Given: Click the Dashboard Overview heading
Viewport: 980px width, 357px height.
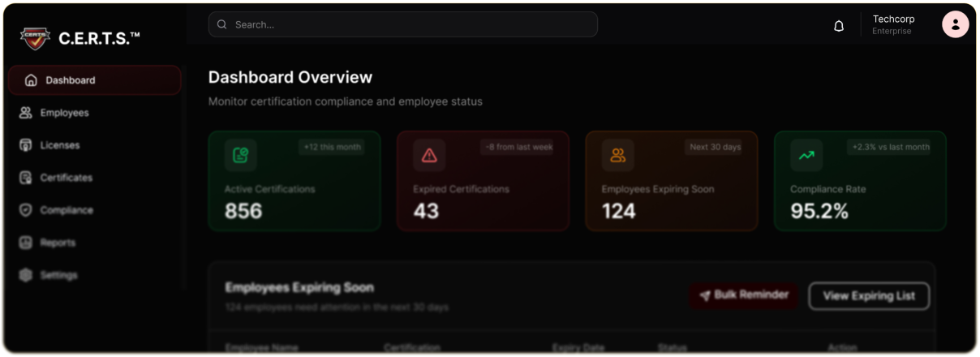Looking at the screenshot, I should point(290,77).
